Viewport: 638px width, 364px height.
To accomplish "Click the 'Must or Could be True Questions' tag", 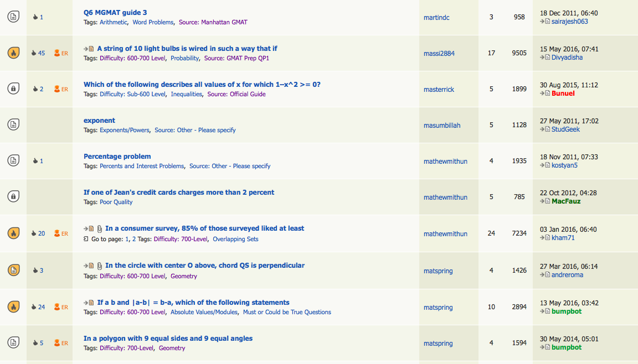I will pos(287,312).
